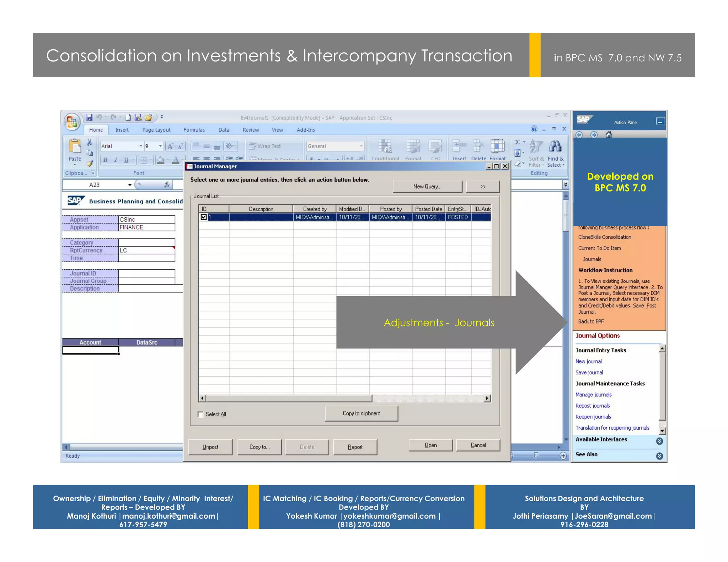Open the Customize Quick Access Toolbar dropdown
Screen dimensions: 728x562
pyautogui.click(x=162, y=117)
